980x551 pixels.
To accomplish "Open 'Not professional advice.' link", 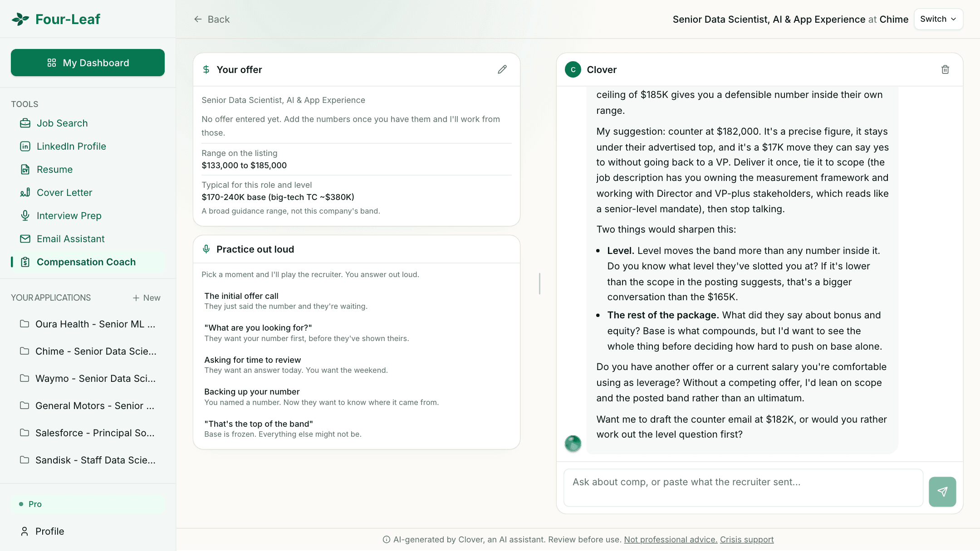I will coord(671,540).
